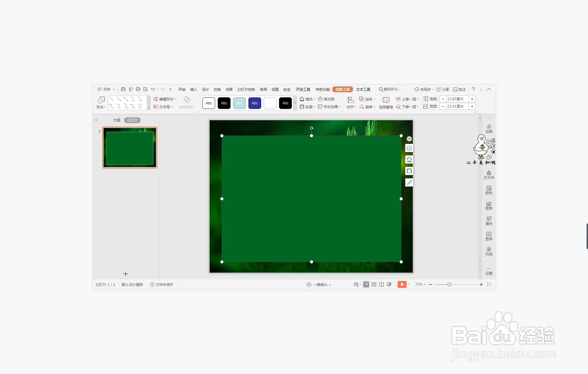Viewport: 588px width, 374px height.
Task: Click the Undo arrow icon
Action: [153, 89]
